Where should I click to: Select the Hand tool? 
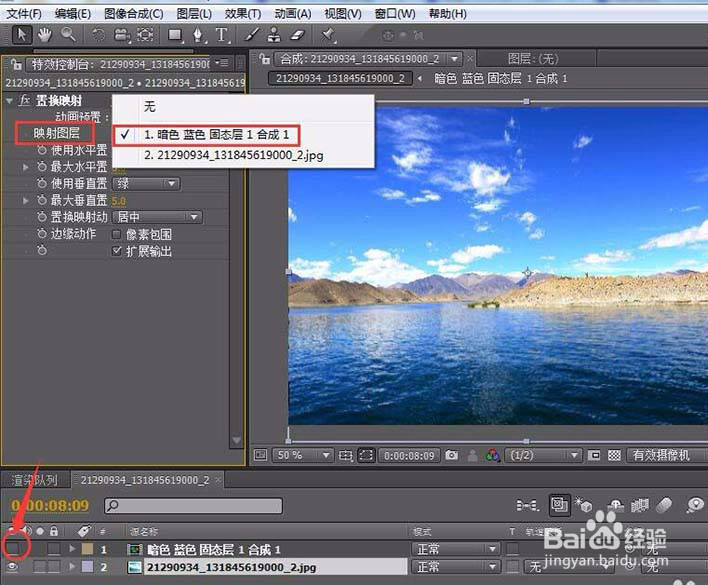point(45,35)
